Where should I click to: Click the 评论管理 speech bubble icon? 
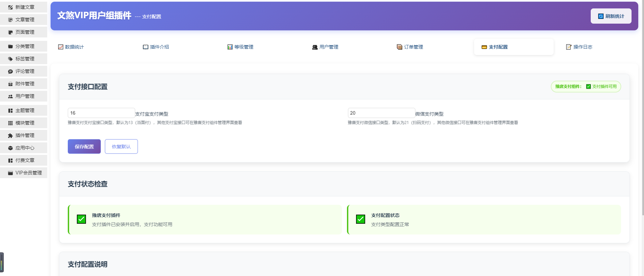[10, 71]
